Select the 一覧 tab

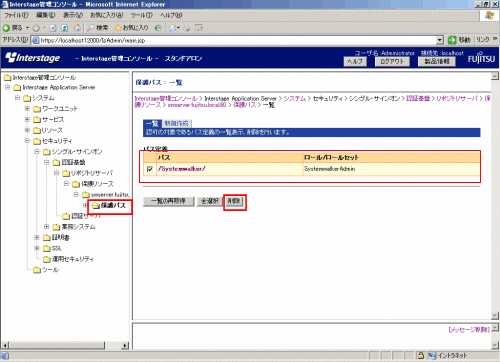pyautogui.click(x=152, y=124)
